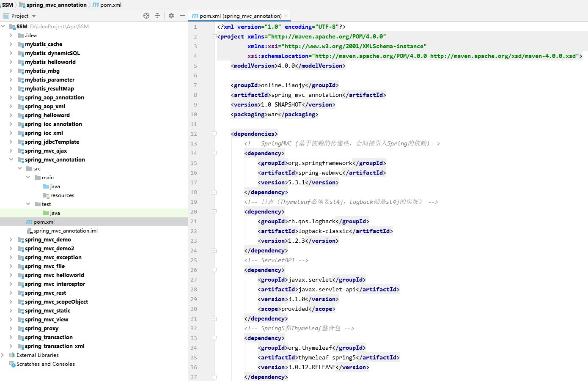Viewport: 588px width, 381px height.
Task: Click the mybatis_helloworld module folder icon
Action: click(x=21, y=62)
